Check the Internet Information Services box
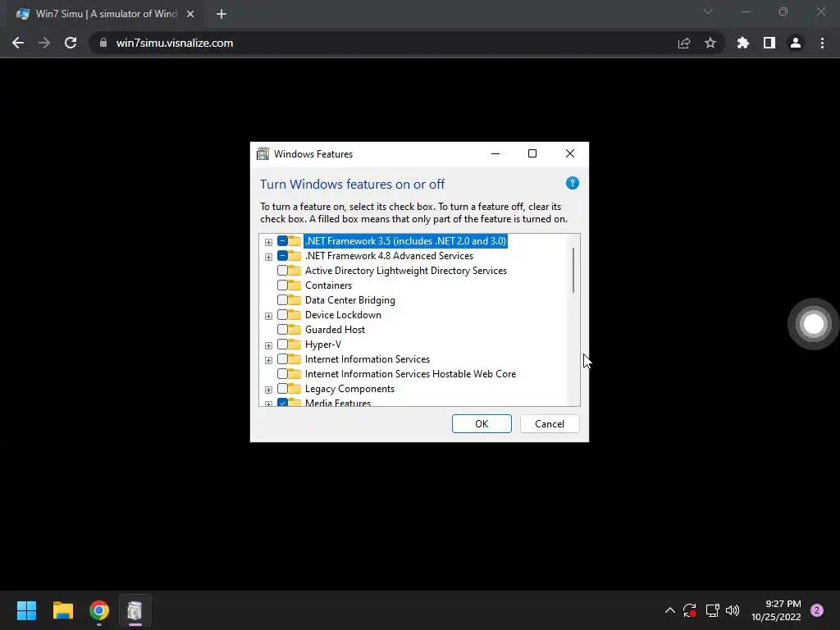Screen dimensions: 840x630 click(282, 359)
